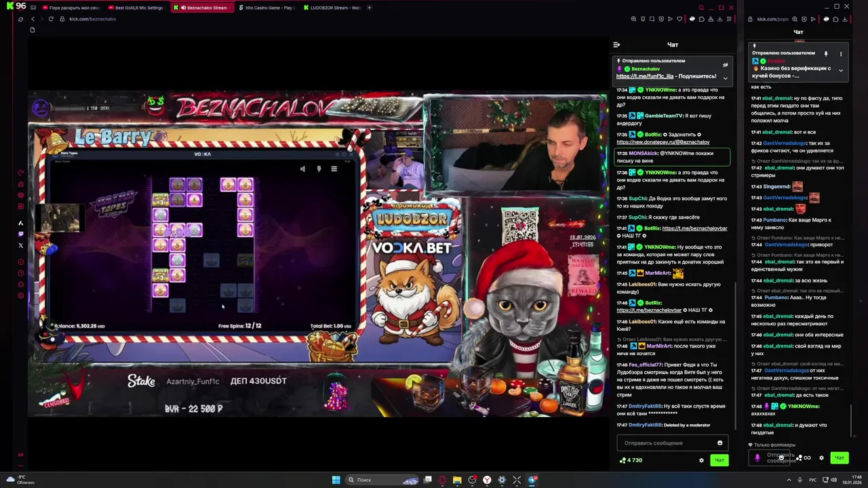Show hidden system tray icons
The image size is (868, 488).
click(789, 480)
